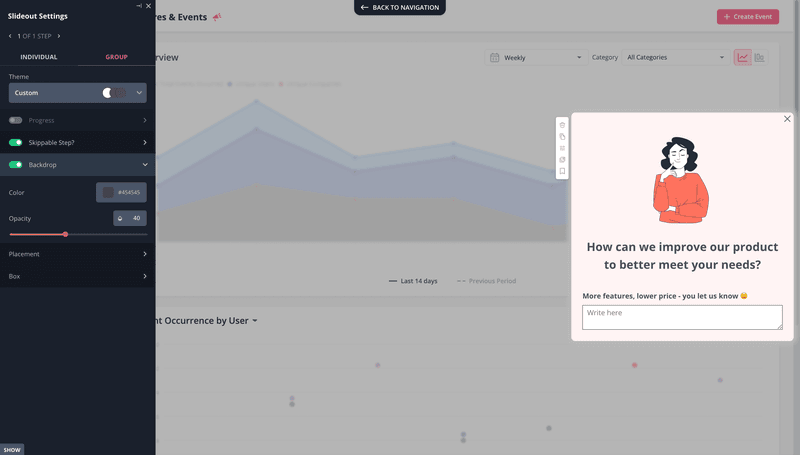The width and height of the screenshot is (800, 455).
Task: Go to next step with right arrow
Action: pos(59,36)
